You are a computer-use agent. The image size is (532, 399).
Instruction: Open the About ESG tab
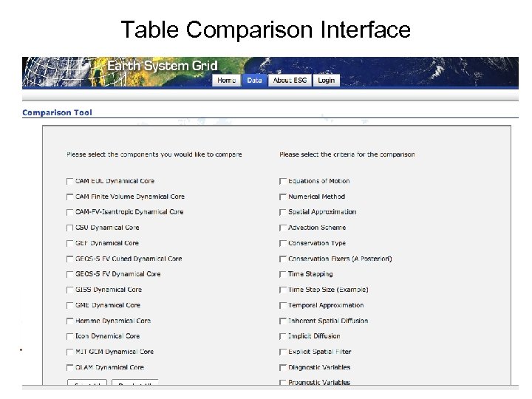[288, 81]
